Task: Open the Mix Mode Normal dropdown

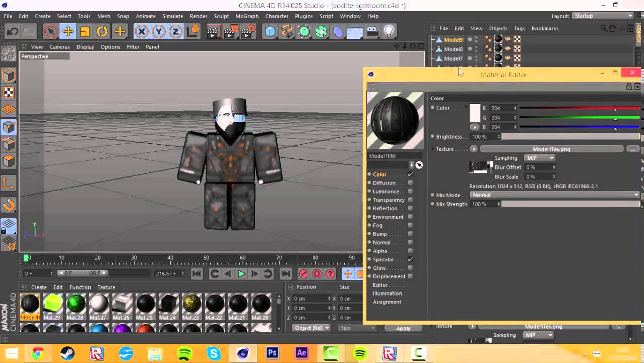Action: pyautogui.click(x=555, y=195)
